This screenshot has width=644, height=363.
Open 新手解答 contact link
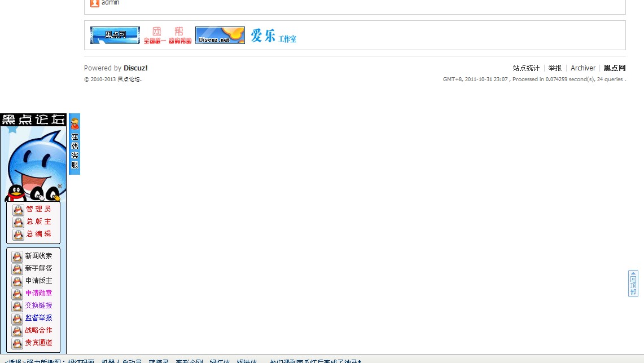point(38,268)
